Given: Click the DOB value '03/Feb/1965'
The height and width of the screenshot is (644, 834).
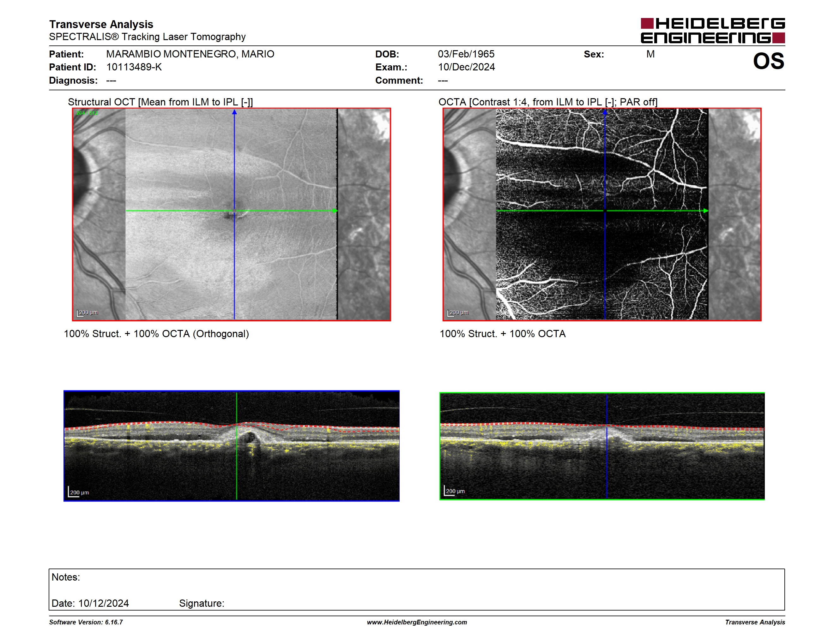Looking at the screenshot, I should pyautogui.click(x=466, y=54).
